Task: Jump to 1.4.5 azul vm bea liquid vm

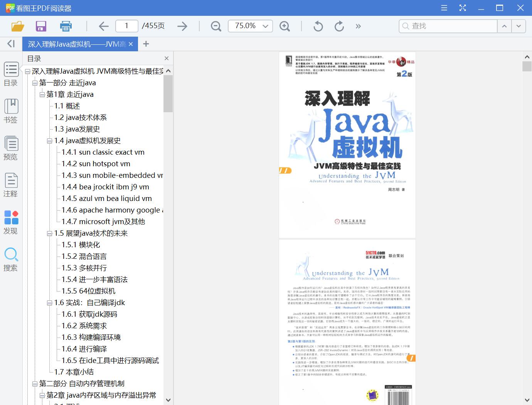Action: [107, 198]
